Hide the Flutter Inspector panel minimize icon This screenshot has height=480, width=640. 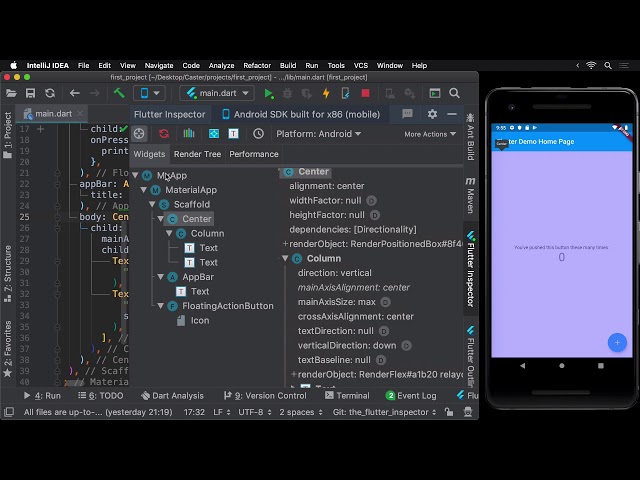(452, 114)
